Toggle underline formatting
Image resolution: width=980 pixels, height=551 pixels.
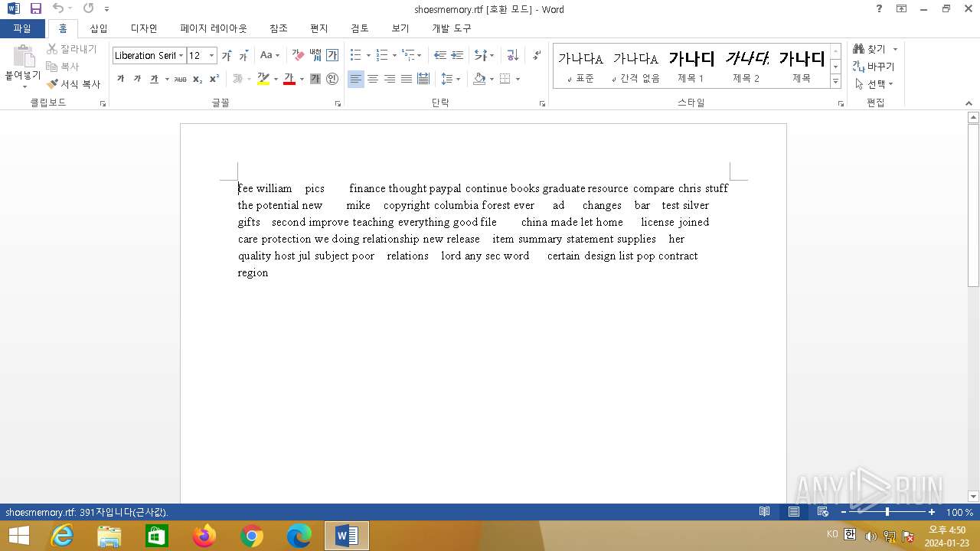pos(154,79)
